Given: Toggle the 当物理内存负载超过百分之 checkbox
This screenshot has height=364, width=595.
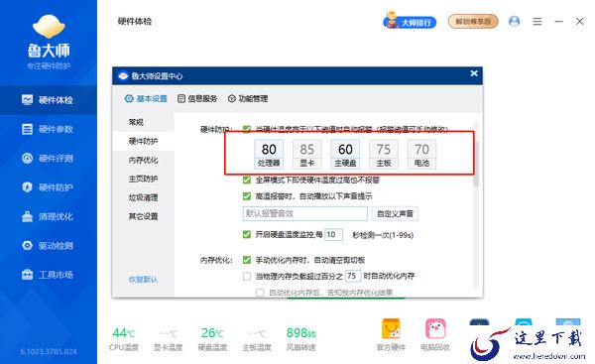Looking at the screenshot, I should point(247,277).
